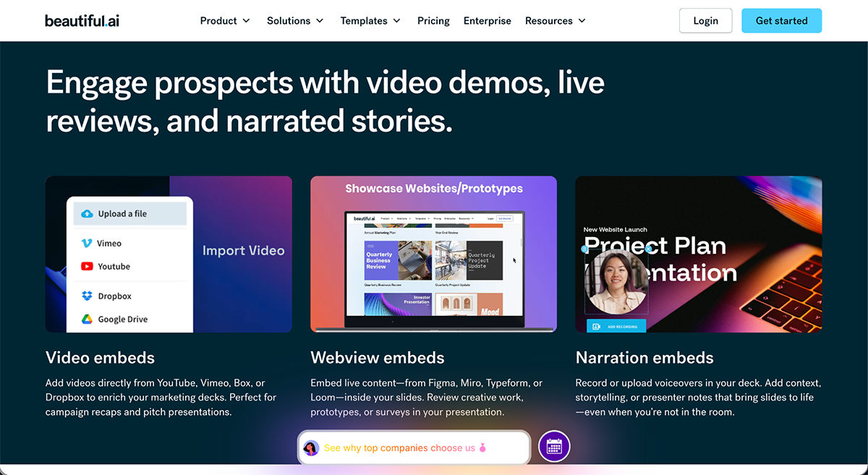This screenshot has height=475, width=868.
Task: Click the Vimeo logo icon
Action: (87, 244)
